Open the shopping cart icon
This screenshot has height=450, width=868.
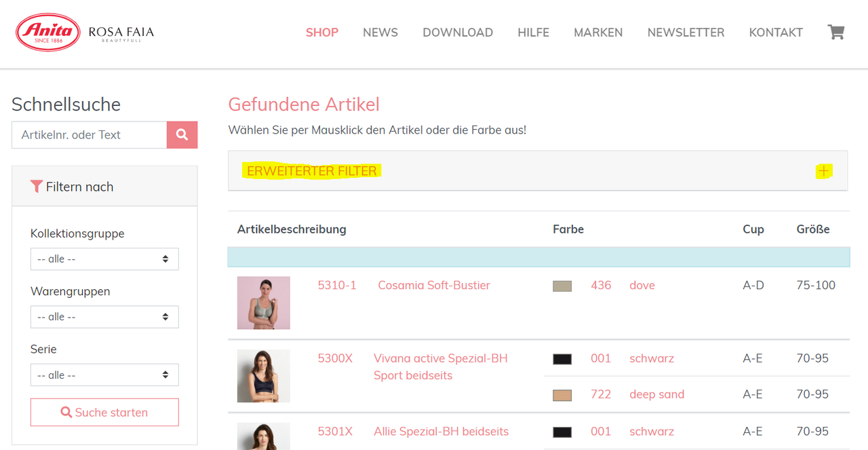835,33
